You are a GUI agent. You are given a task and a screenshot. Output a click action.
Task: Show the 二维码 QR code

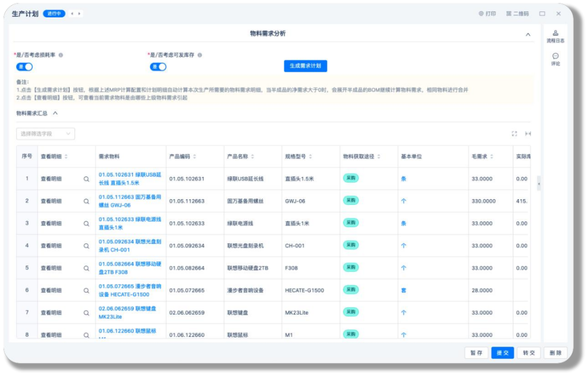(x=517, y=14)
